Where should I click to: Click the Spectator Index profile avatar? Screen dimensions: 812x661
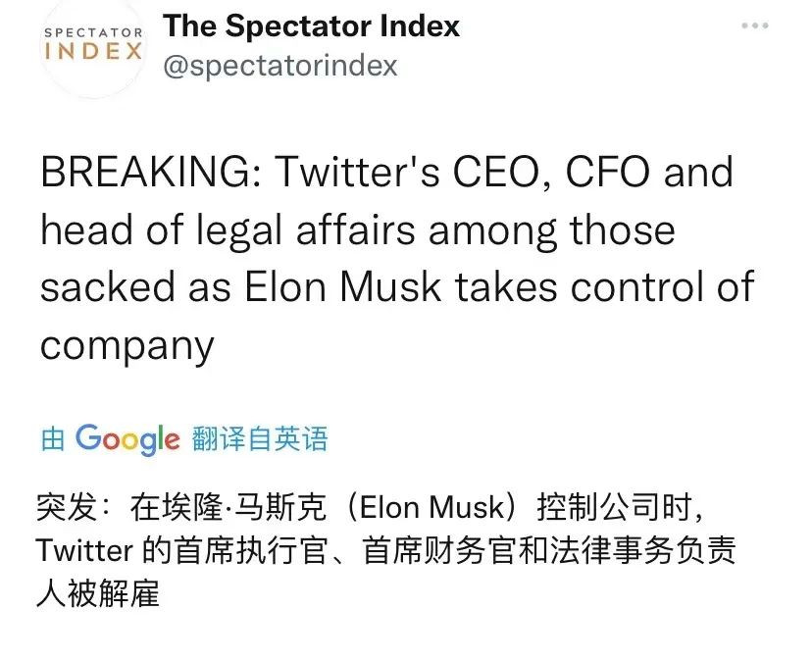(93, 45)
